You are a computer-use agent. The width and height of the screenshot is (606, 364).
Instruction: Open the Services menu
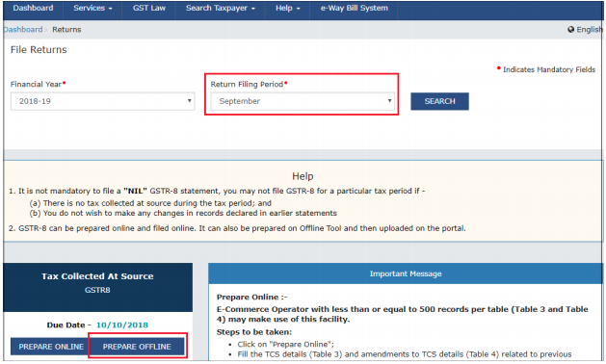(x=92, y=8)
